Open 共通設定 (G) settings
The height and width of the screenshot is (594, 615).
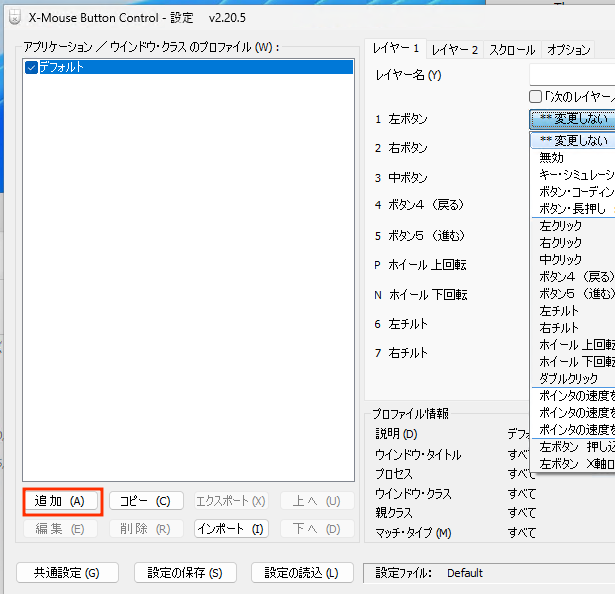(67, 573)
